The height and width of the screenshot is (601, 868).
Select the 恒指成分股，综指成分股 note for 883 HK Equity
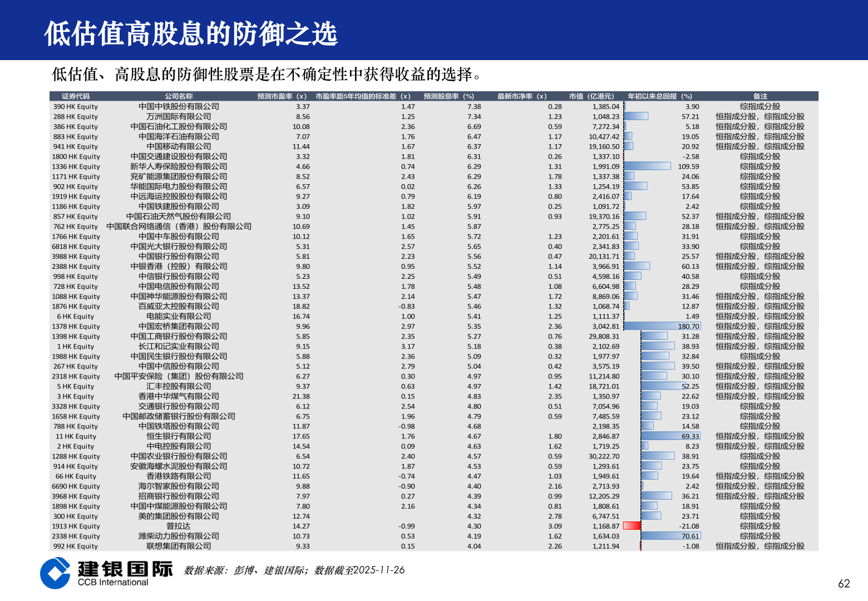pyautogui.click(x=761, y=136)
